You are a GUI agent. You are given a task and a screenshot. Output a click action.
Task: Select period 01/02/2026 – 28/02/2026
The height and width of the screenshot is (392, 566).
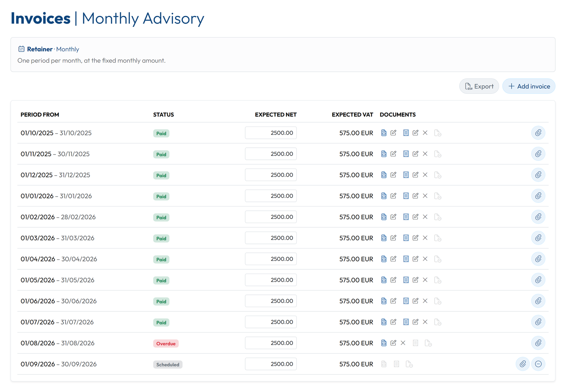(58, 217)
